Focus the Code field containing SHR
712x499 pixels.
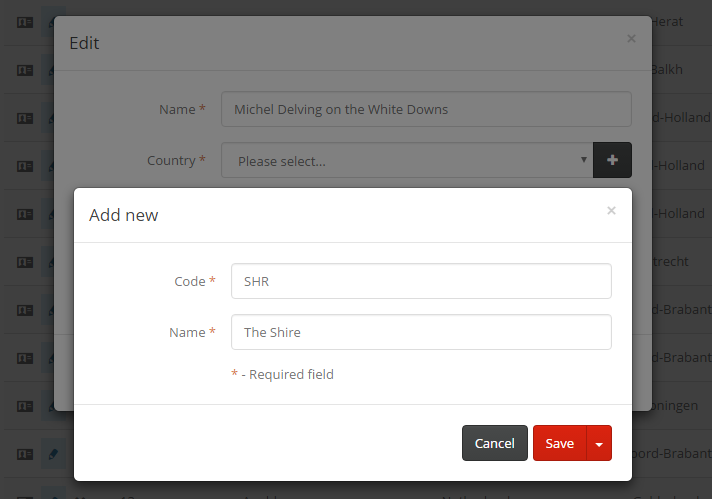click(x=420, y=281)
